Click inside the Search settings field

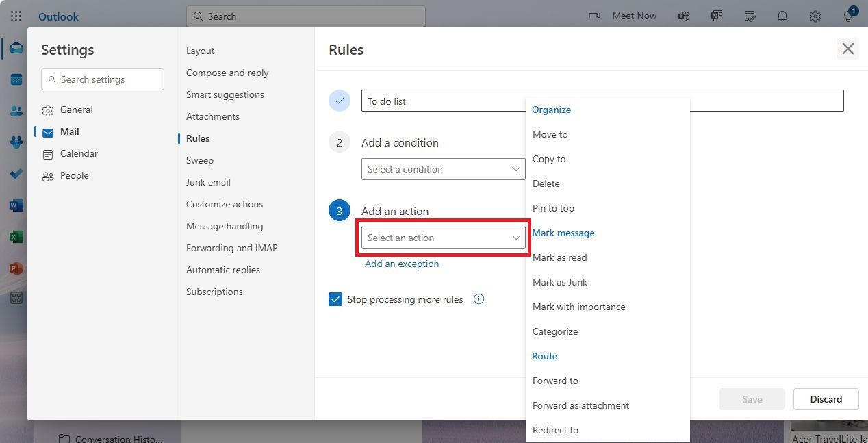(x=102, y=79)
